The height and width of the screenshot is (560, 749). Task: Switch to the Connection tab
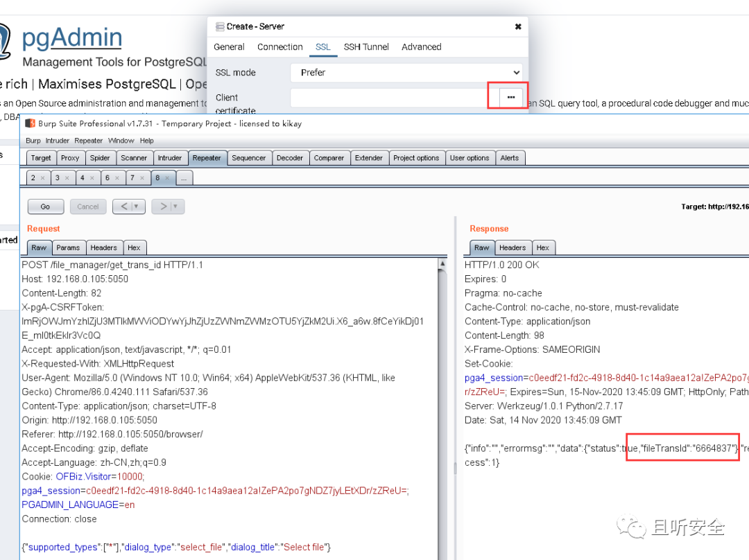click(280, 47)
